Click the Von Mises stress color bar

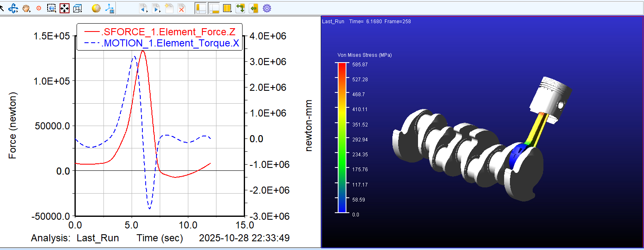point(342,137)
